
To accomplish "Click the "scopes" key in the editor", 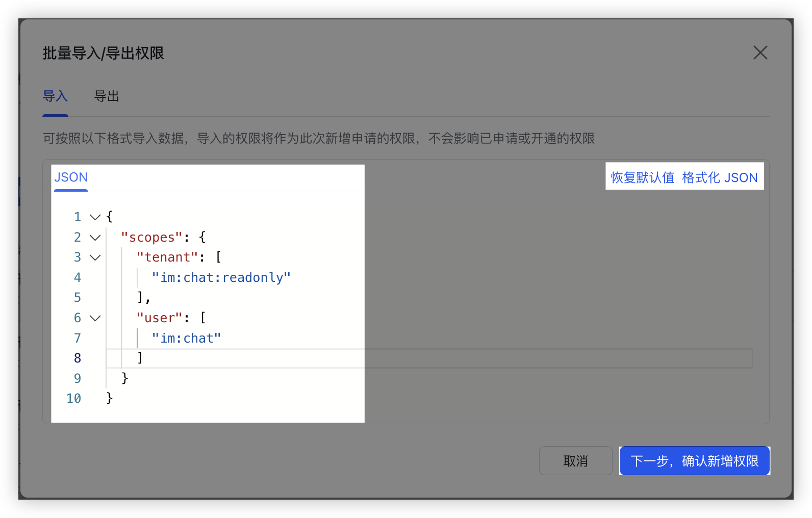I will click(x=151, y=238).
